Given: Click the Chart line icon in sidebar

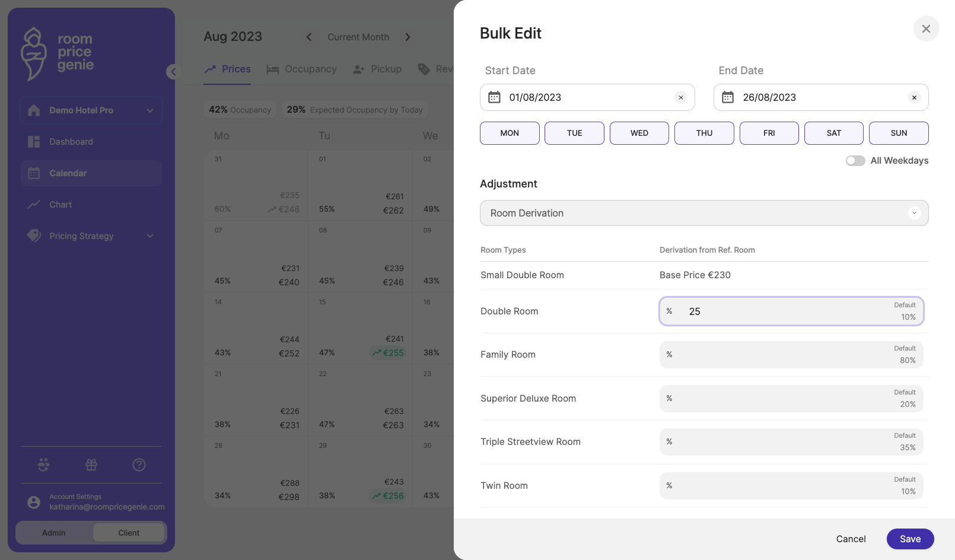Looking at the screenshot, I should (34, 205).
